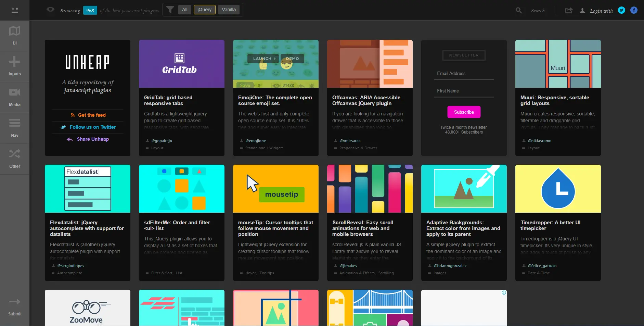Open the Timedropper clock thumbnail
The image size is (644, 326).
(x=558, y=189)
